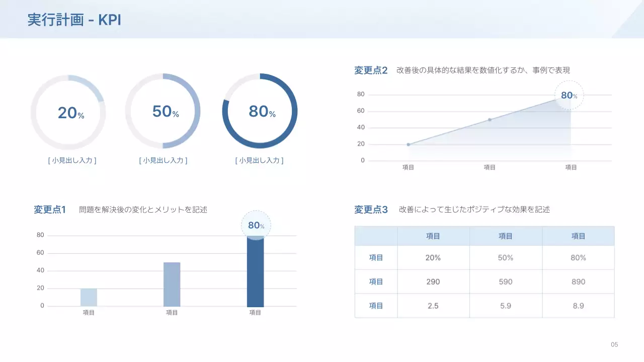The width and height of the screenshot is (644, 362).
Task: Click the 変更点1 heading
Action: (x=50, y=210)
